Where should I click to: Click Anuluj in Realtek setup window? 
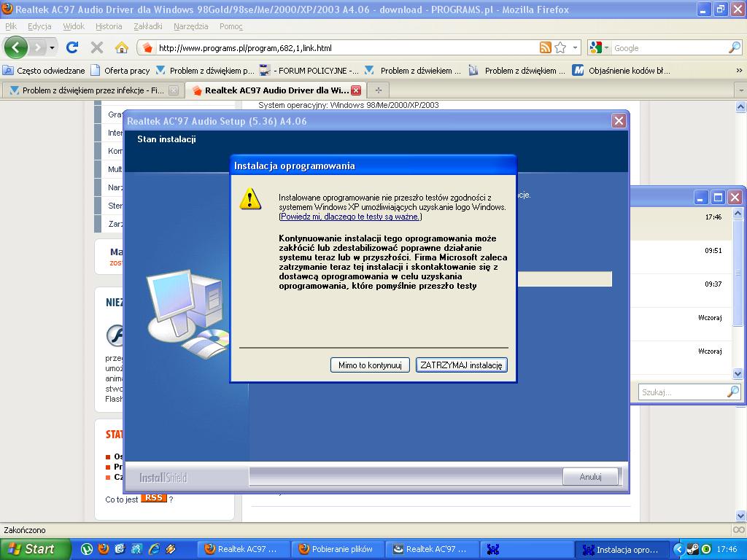pos(591,477)
